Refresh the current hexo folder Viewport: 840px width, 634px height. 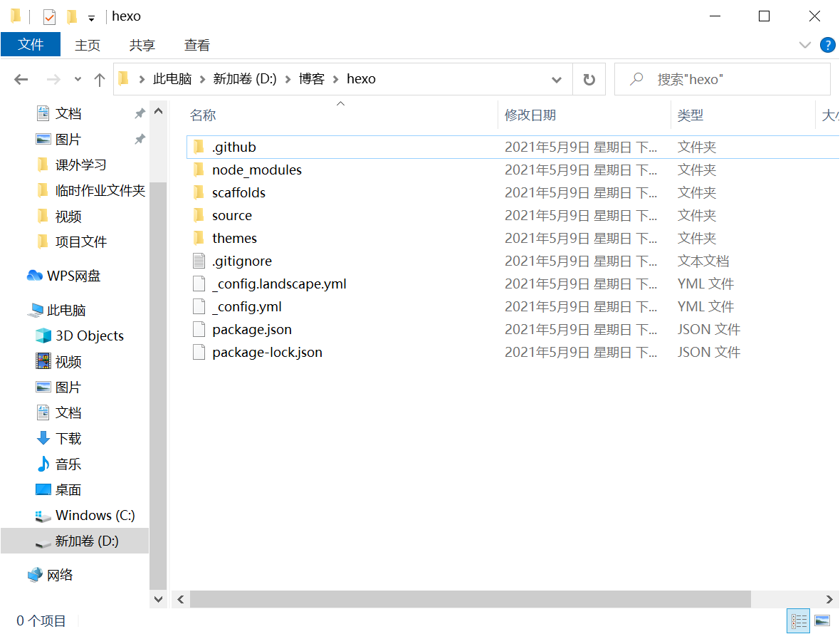click(x=589, y=80)
